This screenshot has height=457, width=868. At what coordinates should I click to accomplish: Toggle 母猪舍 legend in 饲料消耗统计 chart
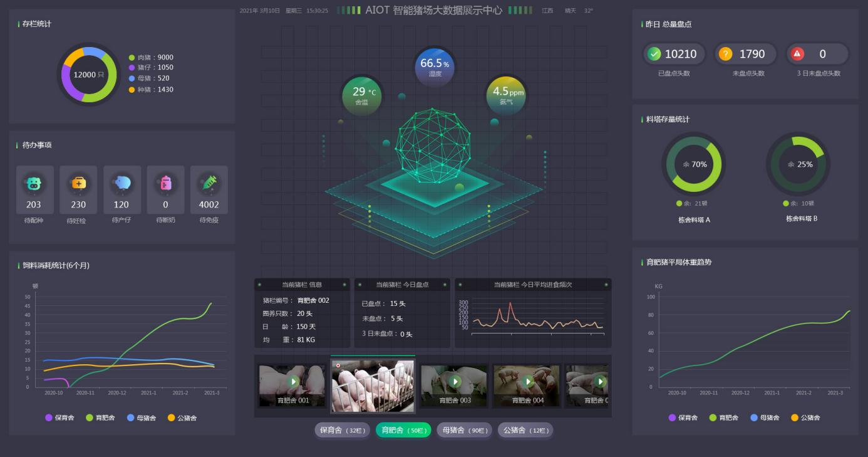(142, 418)
